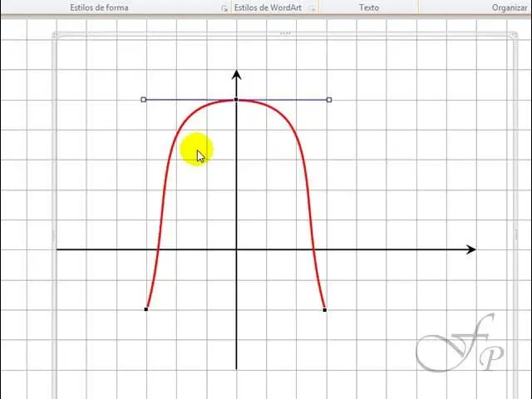The height and width of the screenshot is (399, 532).
Task: Select the curve's bottom-left end point
Action: coord(146,309)
